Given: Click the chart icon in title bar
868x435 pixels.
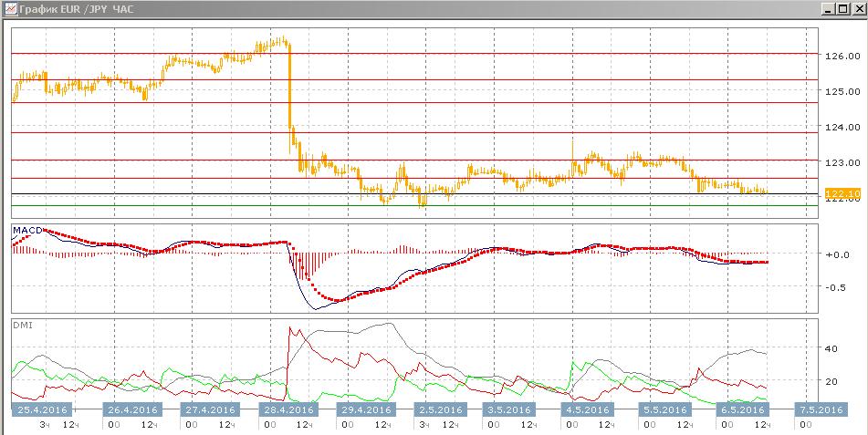Looking at the screenshot, I should tap(10, 9).
